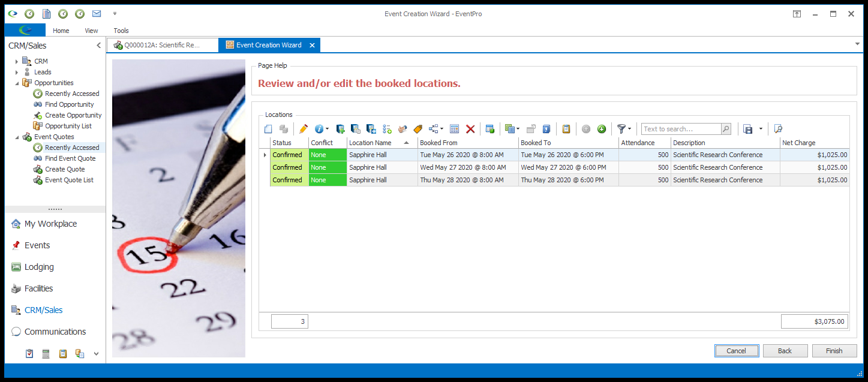Image resolution: width=868 pixels, height=382 pixels.
Task: Close the Event Creation Wizard tab
Action: [313, 45]
